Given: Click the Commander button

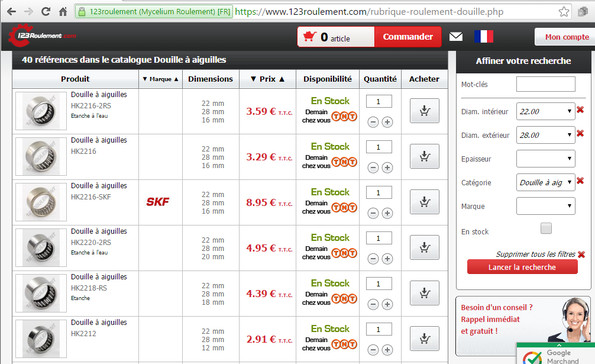Looking at the screenshot, I should point(408,37).
